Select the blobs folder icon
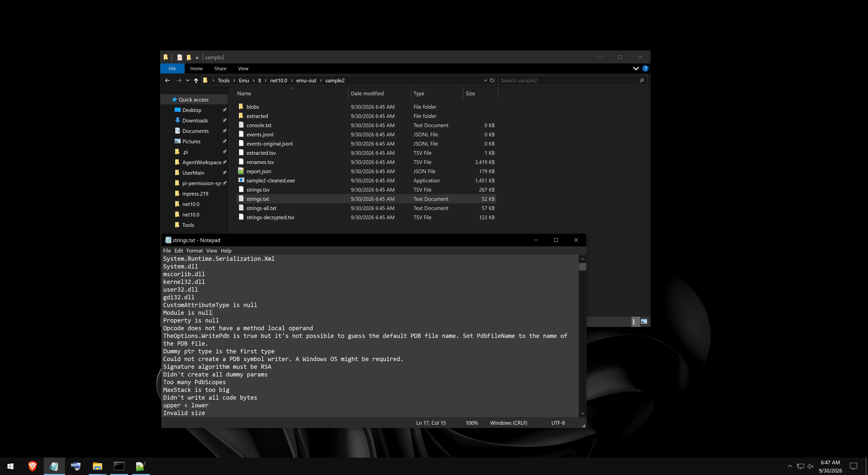This screenshot has width=868, height=475. [241, 106]
